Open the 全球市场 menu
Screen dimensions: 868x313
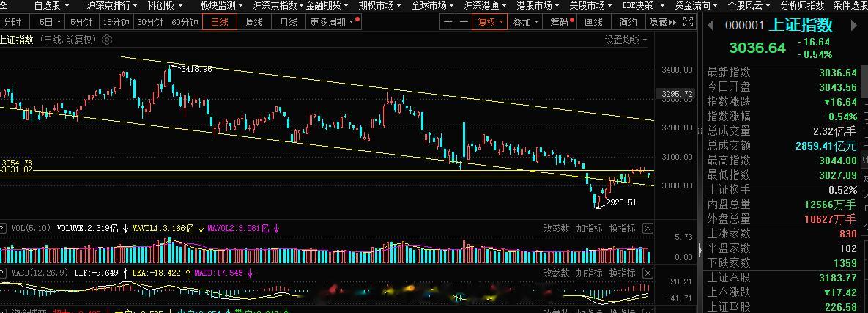(433, 6)
